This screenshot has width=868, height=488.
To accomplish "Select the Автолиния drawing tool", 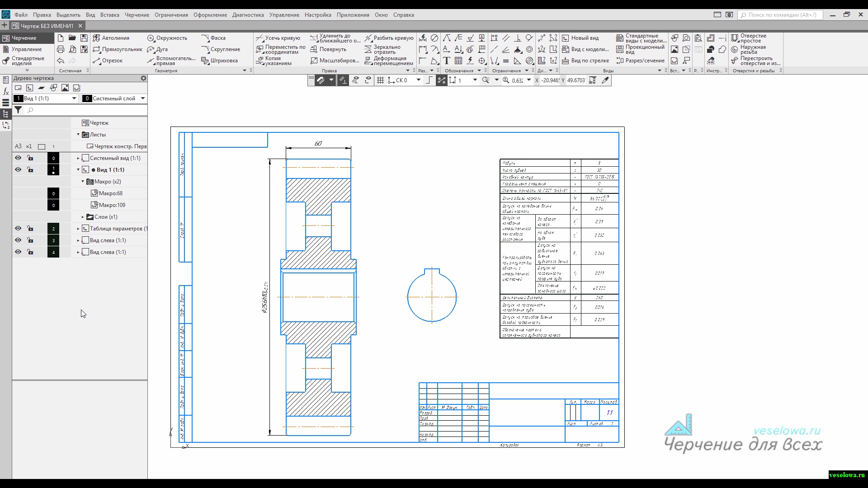I will (x=111, y=38).
